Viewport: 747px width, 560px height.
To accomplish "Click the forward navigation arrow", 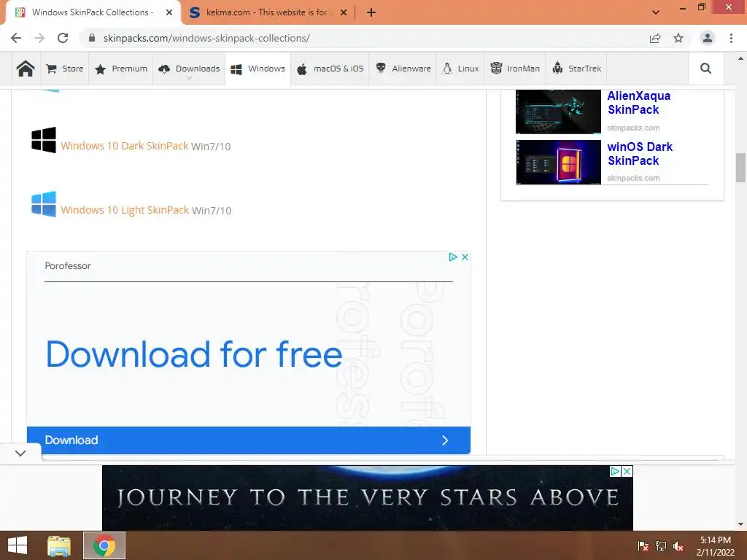I will [39, 38].
